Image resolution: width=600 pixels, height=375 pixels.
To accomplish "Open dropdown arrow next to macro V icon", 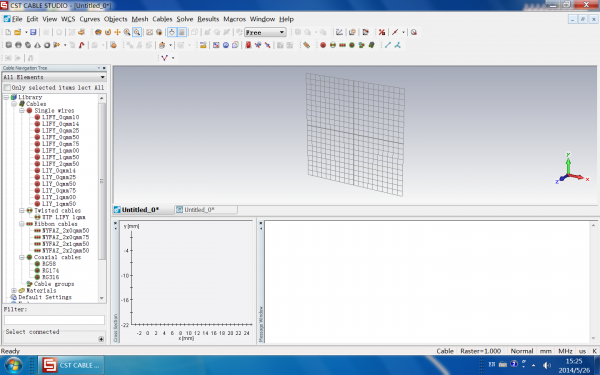I will [x=173, y=58].
